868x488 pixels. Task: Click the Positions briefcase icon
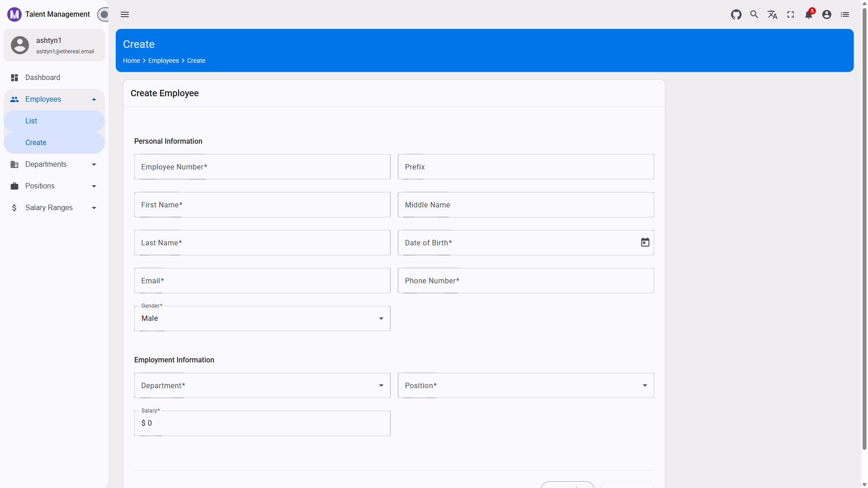coord(14,186)
